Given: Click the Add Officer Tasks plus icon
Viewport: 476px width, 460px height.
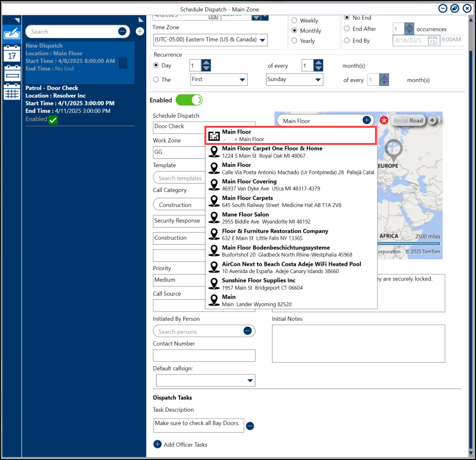Looking at the screenshot, I should point(158,444).
